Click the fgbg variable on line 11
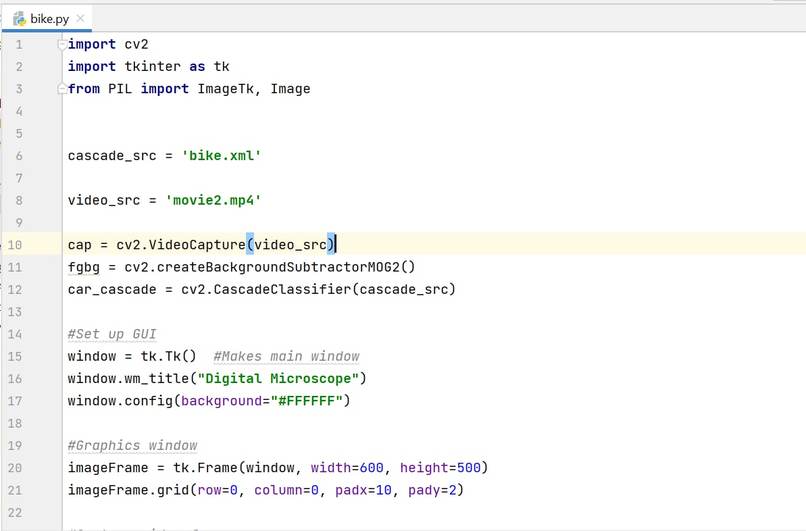 [x=84, y=267]
